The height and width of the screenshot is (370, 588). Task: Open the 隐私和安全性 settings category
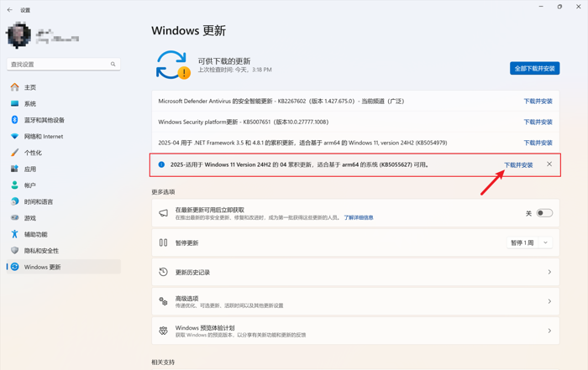point(63,251)
